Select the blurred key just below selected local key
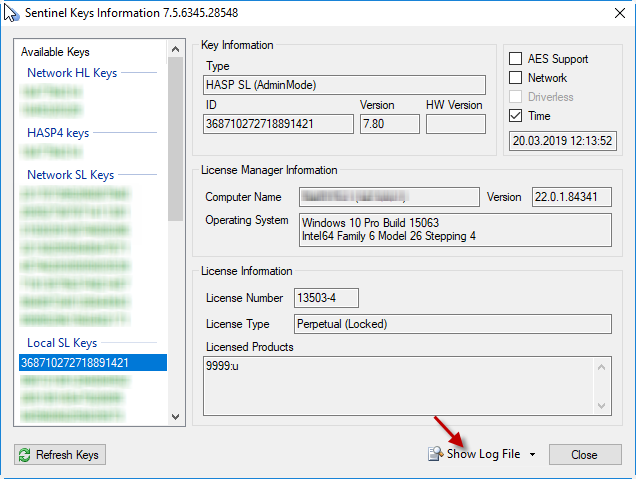This screenshot has width=636, height=479. pyautogui.click(x=75, y=381)
